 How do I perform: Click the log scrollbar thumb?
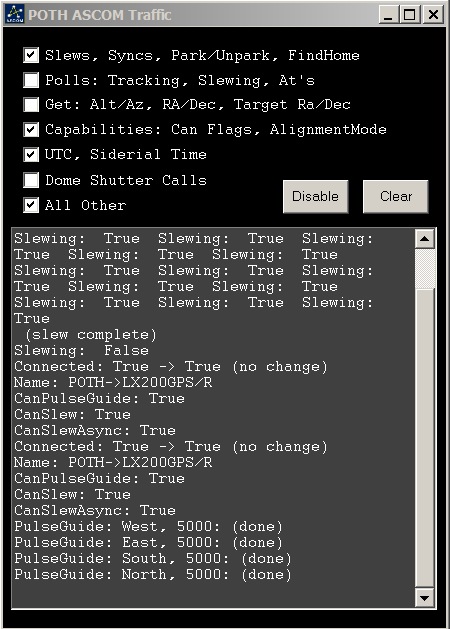(424, 268)
